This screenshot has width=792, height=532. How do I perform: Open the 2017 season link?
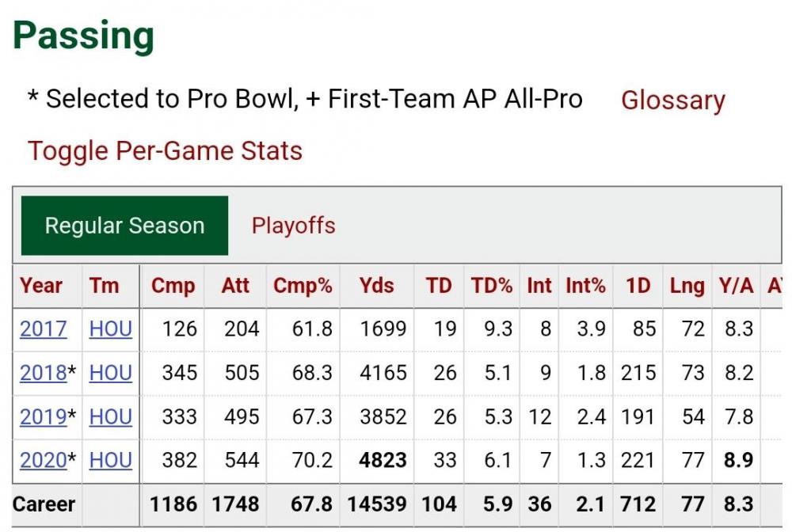(x=44, y=329)
